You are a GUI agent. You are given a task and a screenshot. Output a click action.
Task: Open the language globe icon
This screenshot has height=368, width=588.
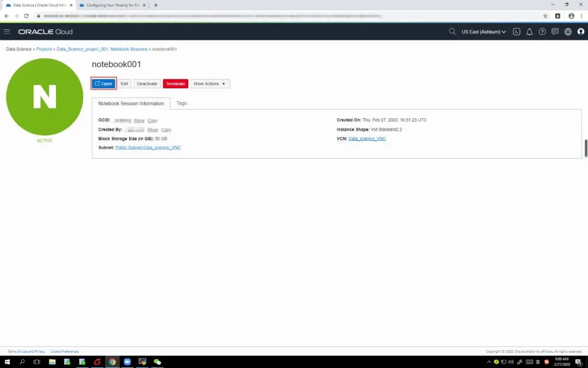click(568, 32)
